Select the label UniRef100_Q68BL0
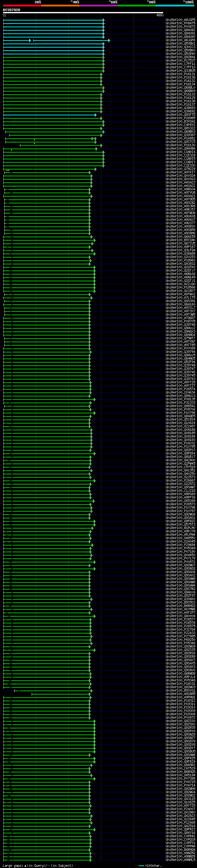Screen dimensions: 197x868 [x=180, y=88]
